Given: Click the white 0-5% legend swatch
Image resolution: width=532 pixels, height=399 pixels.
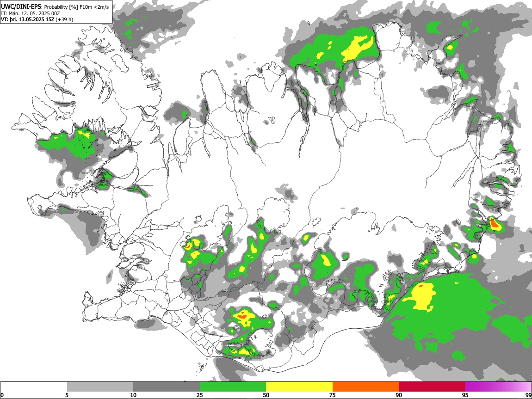Looking at the screenshot, I should coord(34,387).
